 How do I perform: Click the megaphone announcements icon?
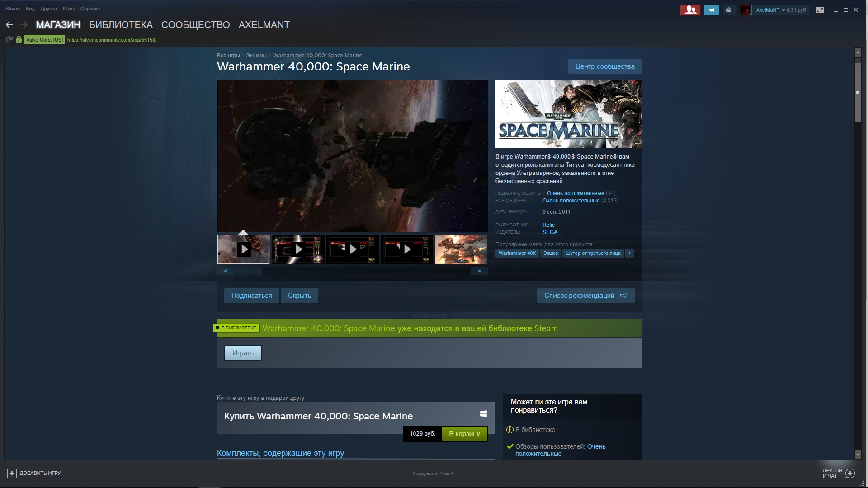coord(711,10)
